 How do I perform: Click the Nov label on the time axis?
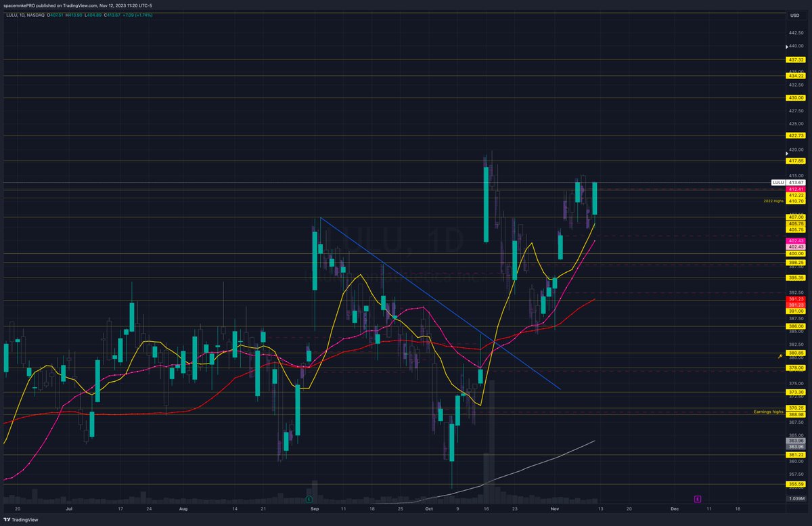pos(554,508)
